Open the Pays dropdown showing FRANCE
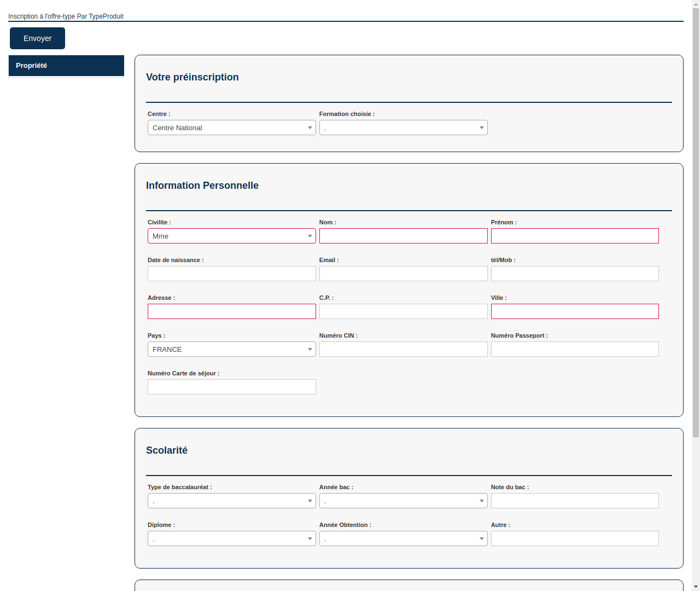The width and height of the screenshot is (700, 591). (231, 349)
